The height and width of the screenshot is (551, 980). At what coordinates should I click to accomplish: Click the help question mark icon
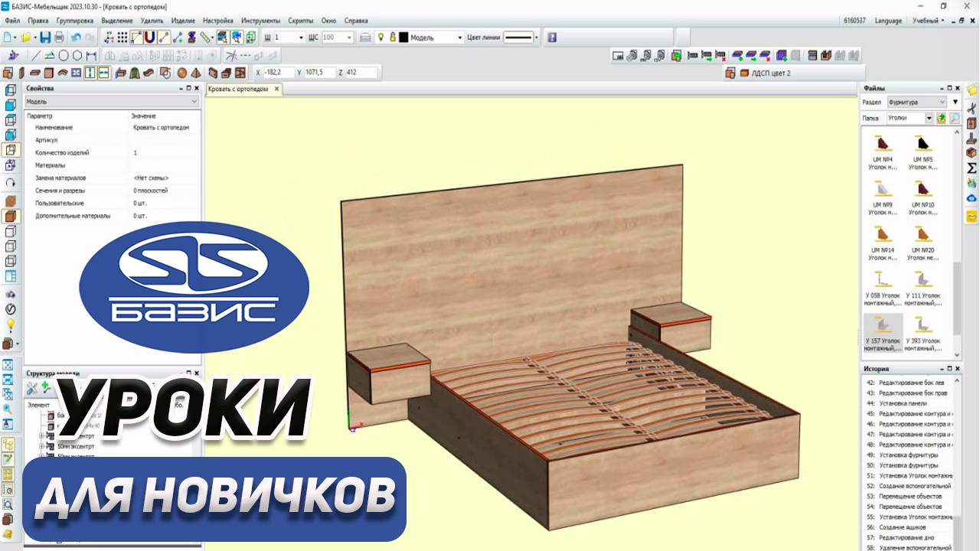click(x=551, y=37)
